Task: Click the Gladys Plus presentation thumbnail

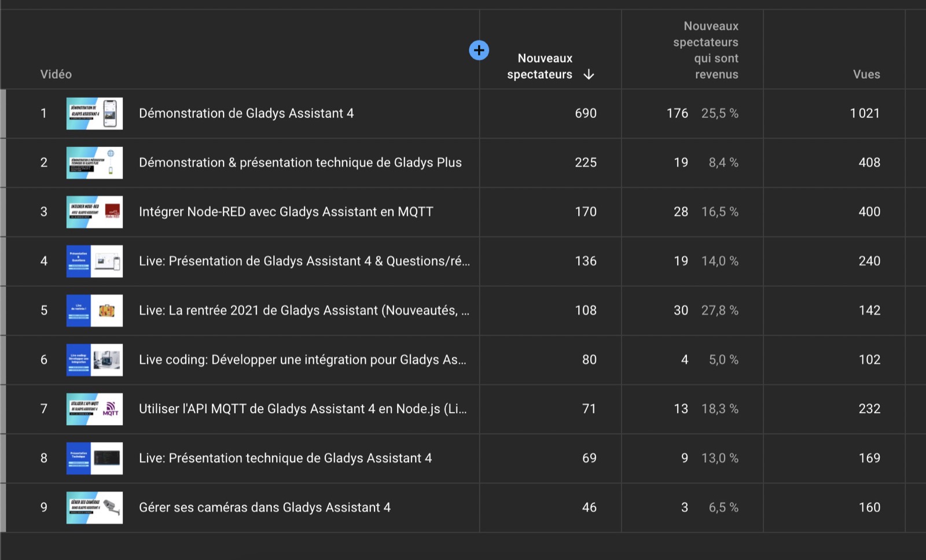Action: click(x=94, y=163)
